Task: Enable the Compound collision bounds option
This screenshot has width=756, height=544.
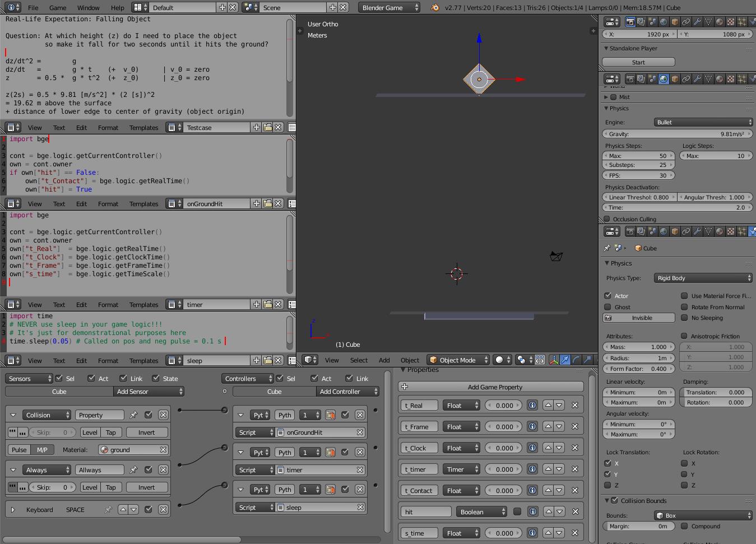Action: [684, 526]
